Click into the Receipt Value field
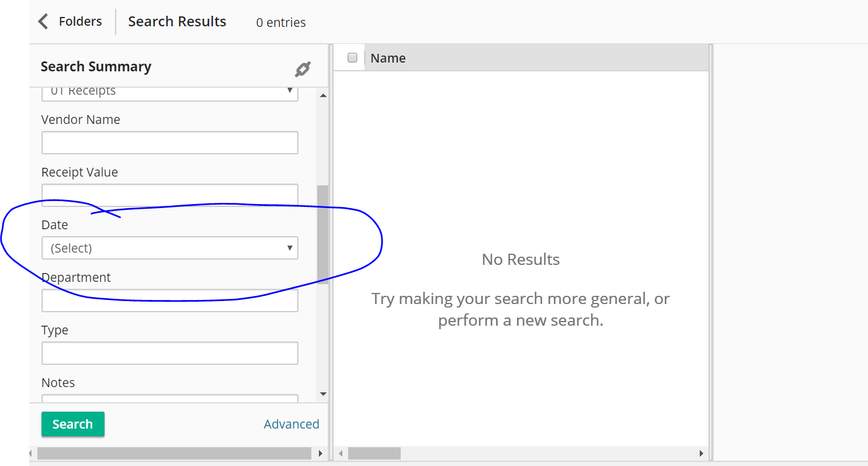 pos(169,195)
